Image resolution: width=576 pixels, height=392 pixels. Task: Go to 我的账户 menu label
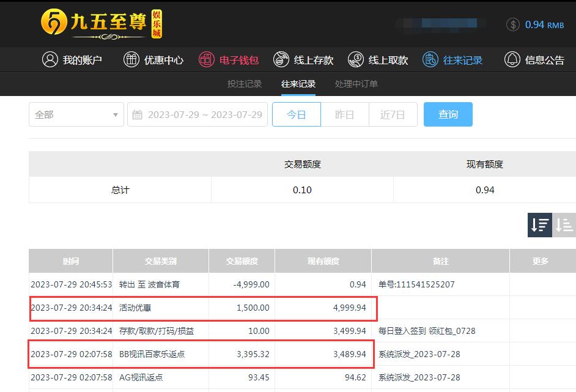tap(83, 60)
